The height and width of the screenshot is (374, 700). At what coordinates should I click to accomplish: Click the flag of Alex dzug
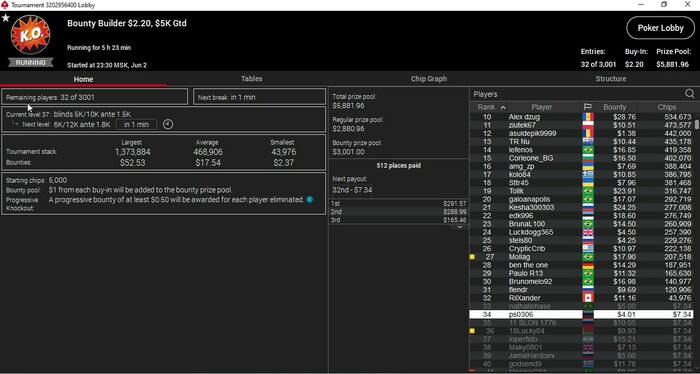[x=588, y=117]
